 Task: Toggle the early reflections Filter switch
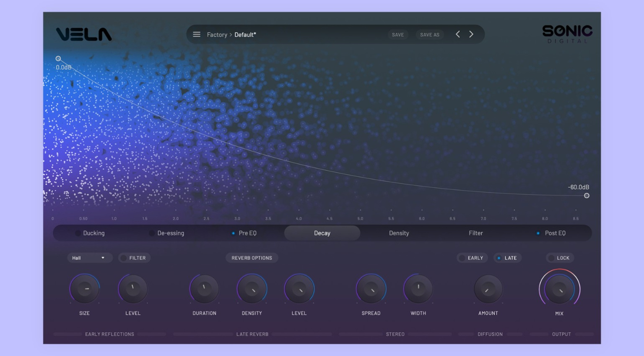coord(134,258)
